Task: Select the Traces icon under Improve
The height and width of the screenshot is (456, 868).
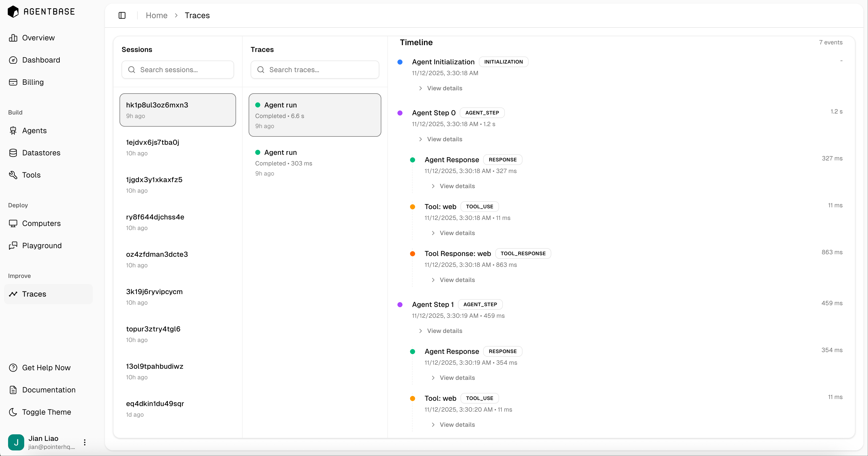Action: [13, 294]
